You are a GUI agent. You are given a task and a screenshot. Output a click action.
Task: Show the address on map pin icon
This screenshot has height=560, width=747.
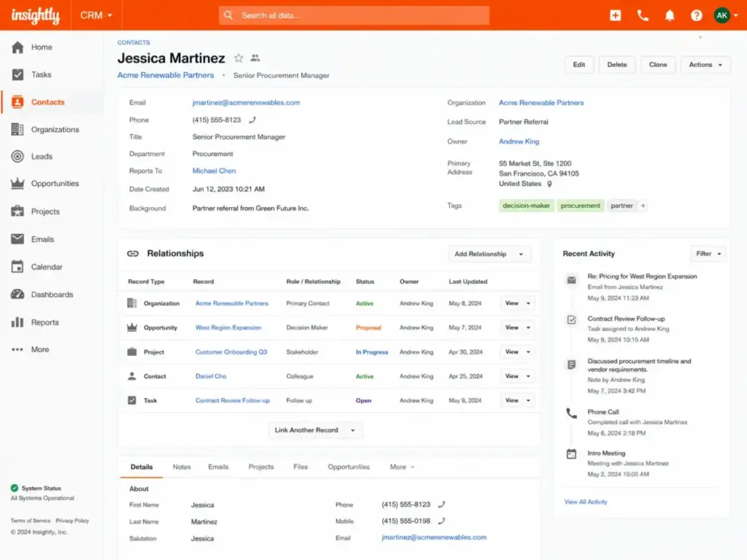[549, 184]
